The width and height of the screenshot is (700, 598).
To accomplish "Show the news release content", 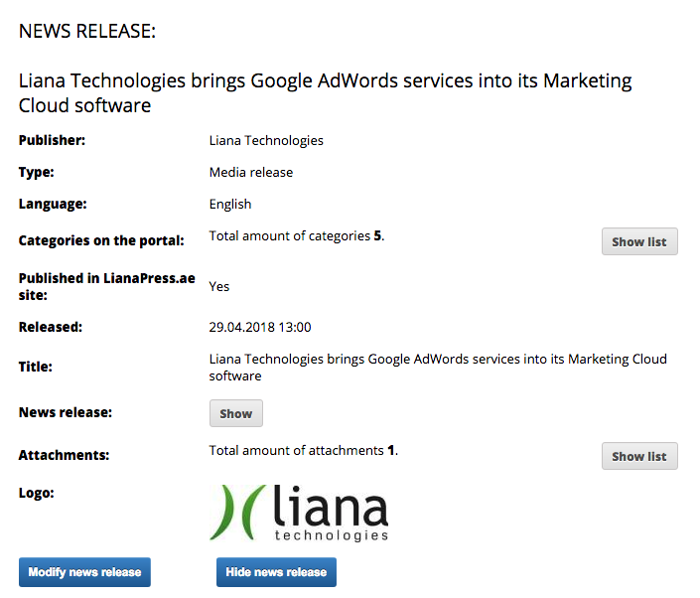I will [x=235, y=413].
